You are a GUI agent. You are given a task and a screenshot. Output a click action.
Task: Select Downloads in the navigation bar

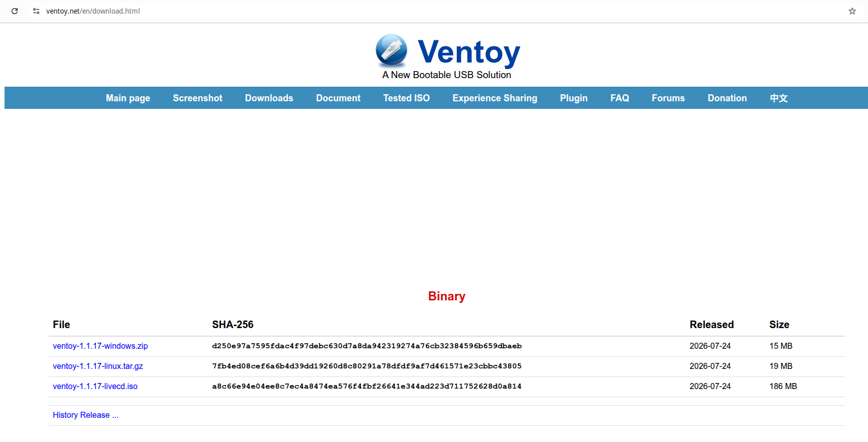point(269,98)
